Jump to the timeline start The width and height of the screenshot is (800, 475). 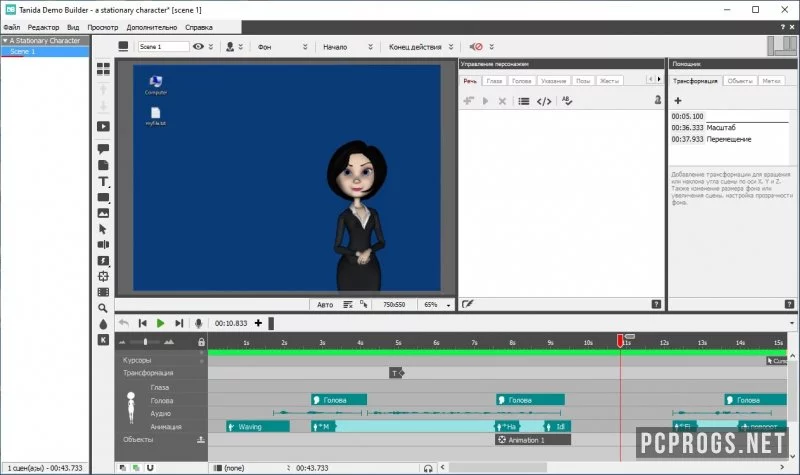tap(142, 323)
